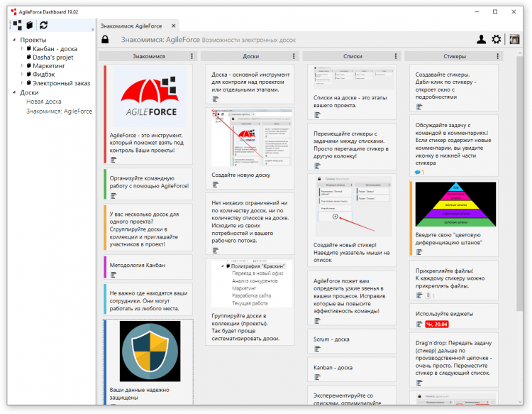The height and width of the screenshot is (414, 532).
Task: Click the scrollbar down arrow at bottom
Action: (519, 401)
